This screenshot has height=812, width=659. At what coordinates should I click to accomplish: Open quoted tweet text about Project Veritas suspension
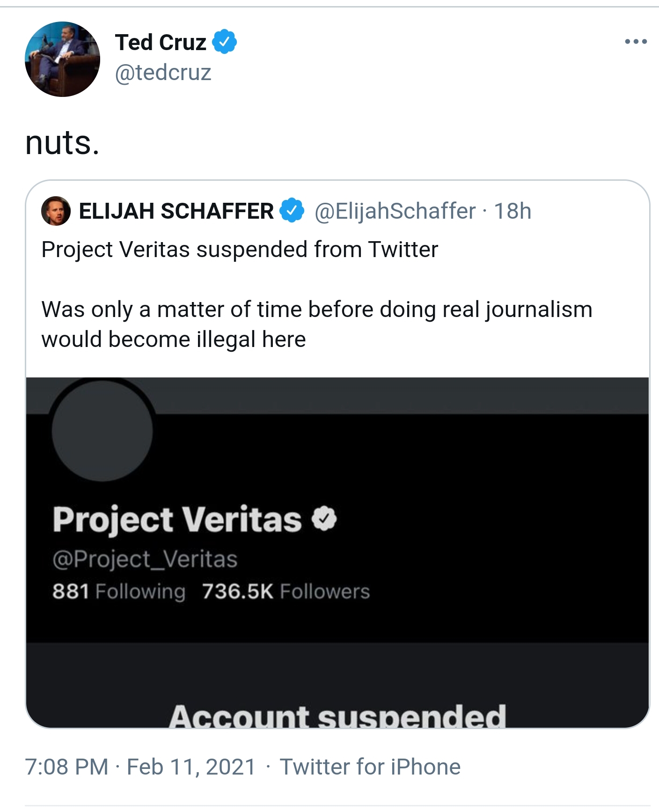coord(317,294)
